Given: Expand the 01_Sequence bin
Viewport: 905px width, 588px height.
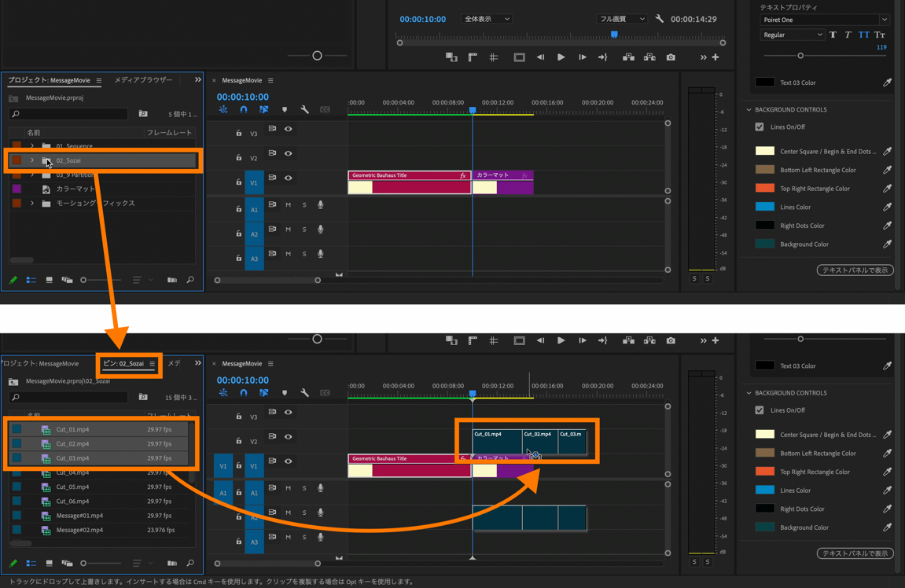Looking at the screenshot, I should point(32,146).
